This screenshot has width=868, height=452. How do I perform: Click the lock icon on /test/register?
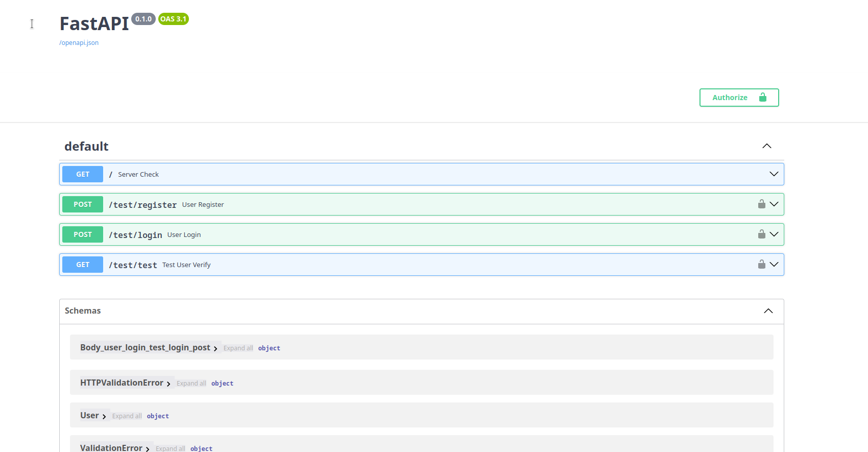[761, 204]
